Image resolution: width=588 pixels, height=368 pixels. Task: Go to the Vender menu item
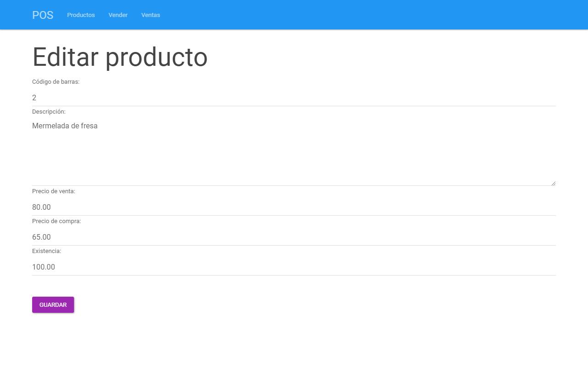118,15
